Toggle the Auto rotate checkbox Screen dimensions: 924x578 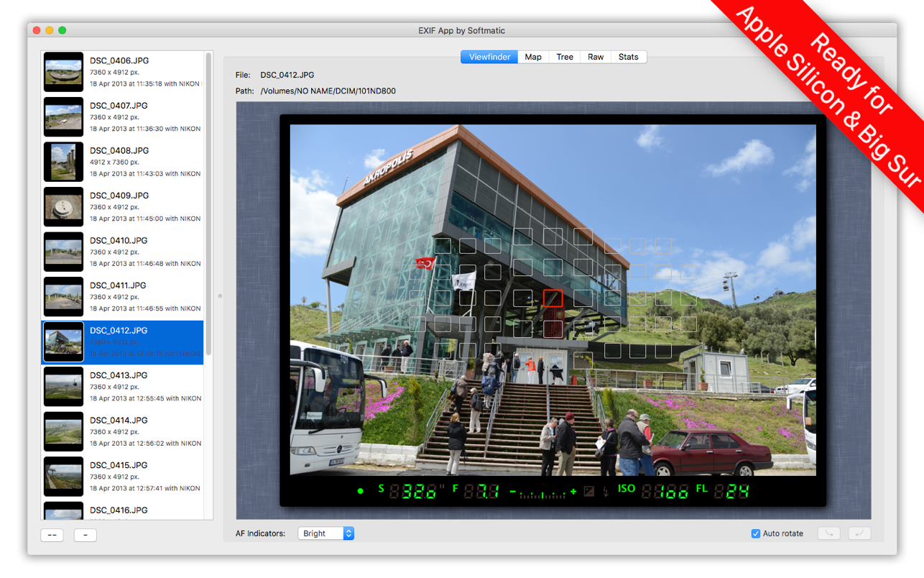(756, 533)
